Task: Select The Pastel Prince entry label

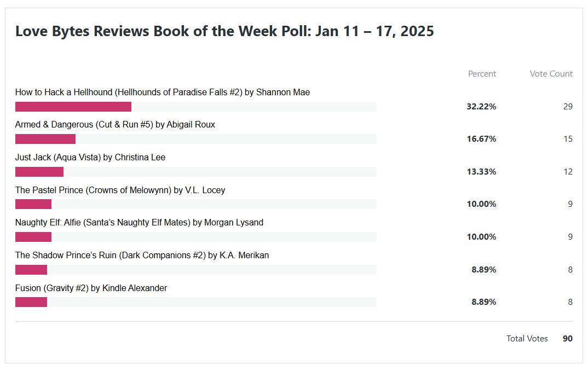Action: click(120, 190)
